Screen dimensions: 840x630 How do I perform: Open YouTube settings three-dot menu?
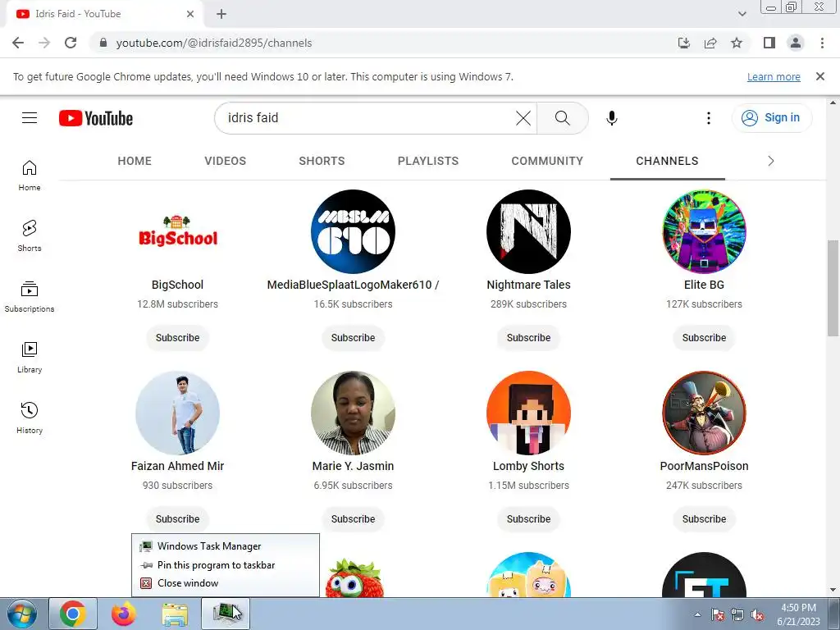pyautogui.click(x=708, y=118)
